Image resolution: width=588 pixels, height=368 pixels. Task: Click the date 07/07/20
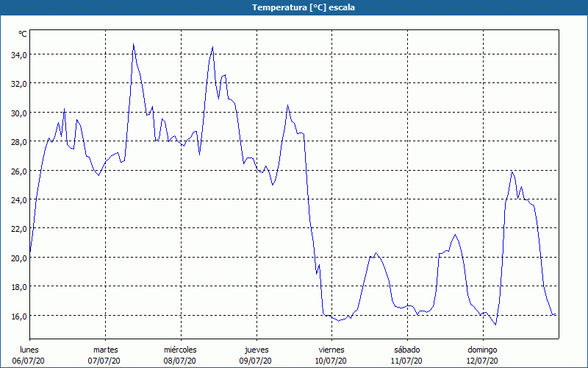(x=104, y=361)
